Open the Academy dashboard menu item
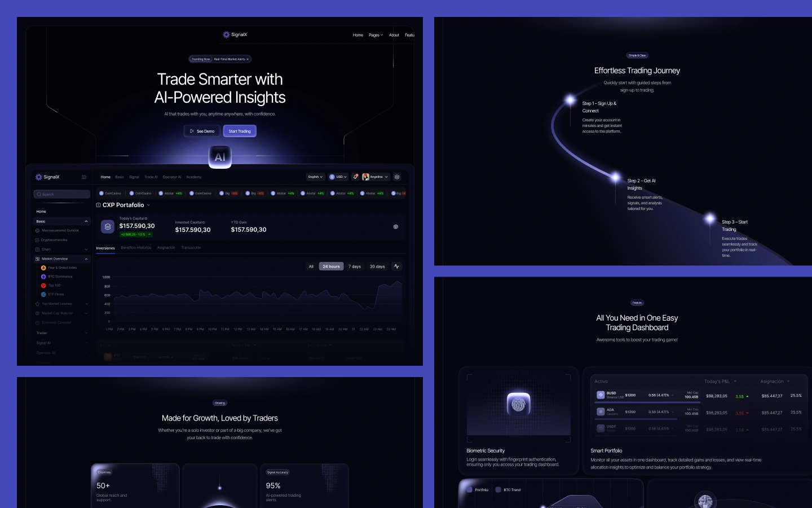812x508 pixels. [x=193, y=177]
